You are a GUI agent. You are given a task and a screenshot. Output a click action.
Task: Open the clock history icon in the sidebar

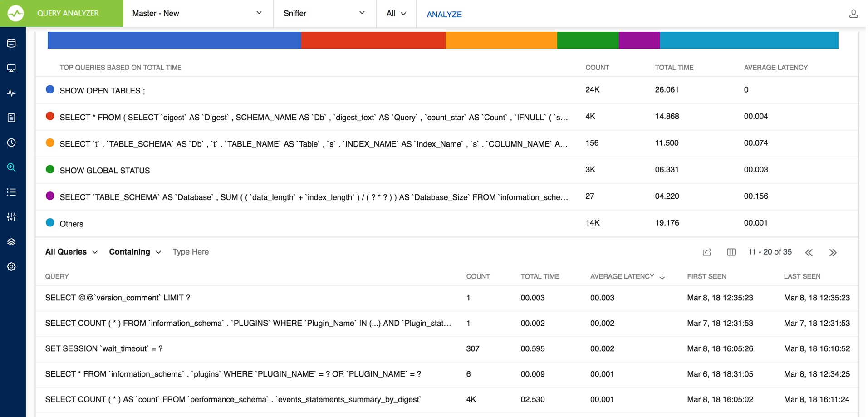pos(11,142)
